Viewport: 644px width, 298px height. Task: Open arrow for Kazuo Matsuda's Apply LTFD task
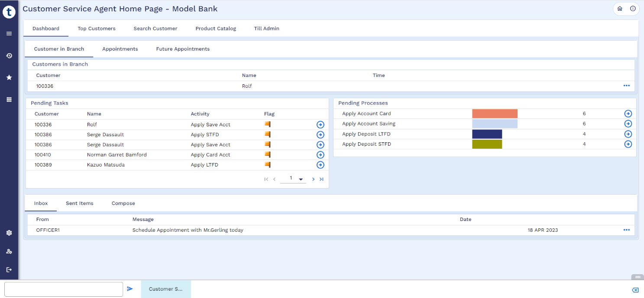pyautogui.click(x=320, y=165)
